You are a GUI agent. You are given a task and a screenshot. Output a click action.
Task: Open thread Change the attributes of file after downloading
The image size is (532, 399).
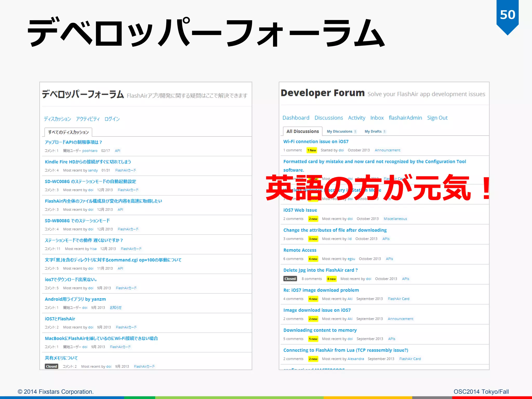pyautogui.click(x=335, y=230)
